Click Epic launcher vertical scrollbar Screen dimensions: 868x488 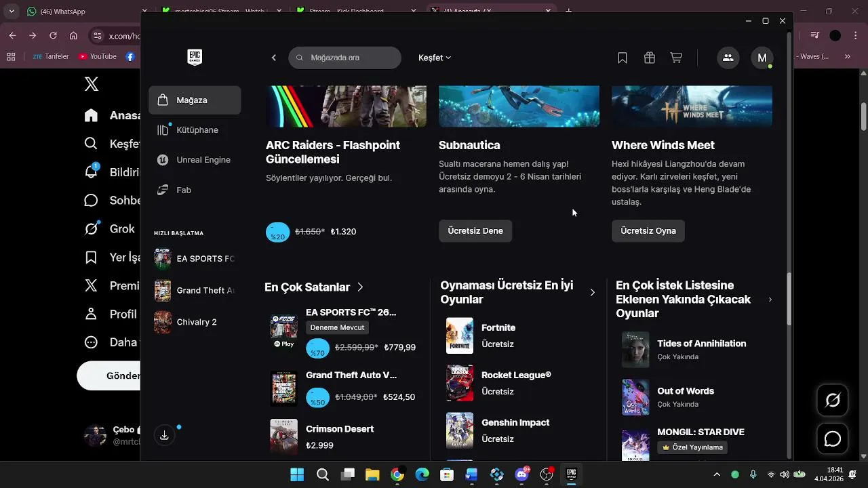point(788,298)
